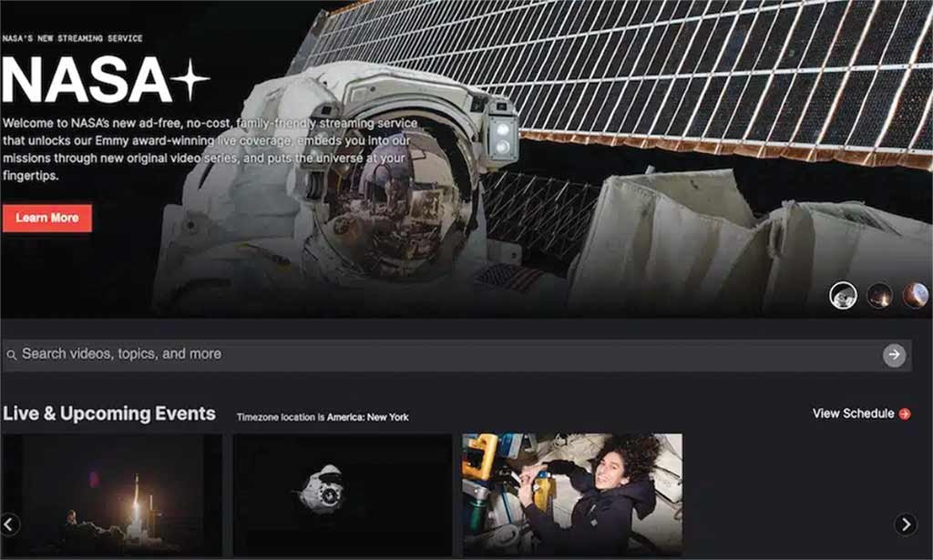The image size is (933, 560).
Task: Click the red Learn More button
Action: 47,219
